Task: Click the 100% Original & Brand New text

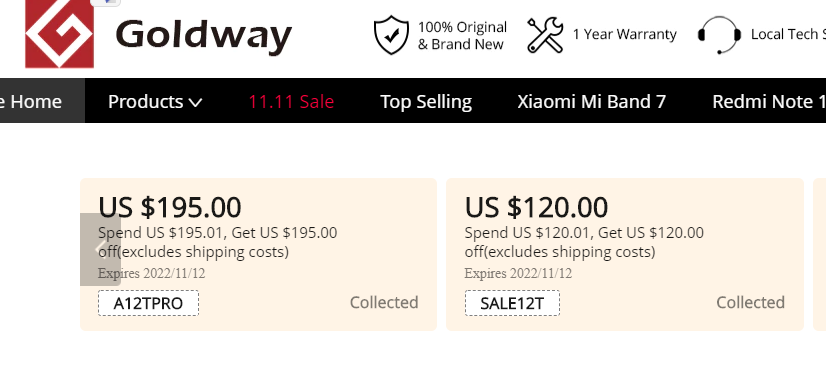Action: click(x=462, y=35)
